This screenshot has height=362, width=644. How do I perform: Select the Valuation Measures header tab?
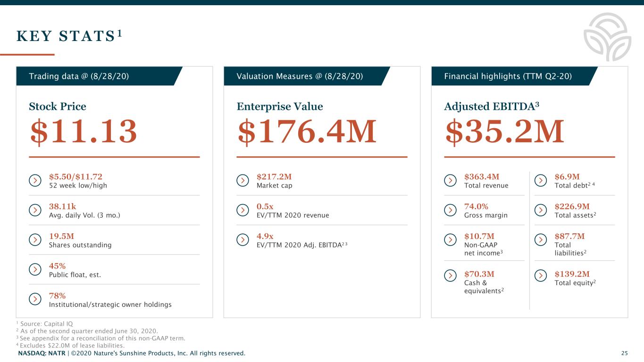(x=302, y=76)
